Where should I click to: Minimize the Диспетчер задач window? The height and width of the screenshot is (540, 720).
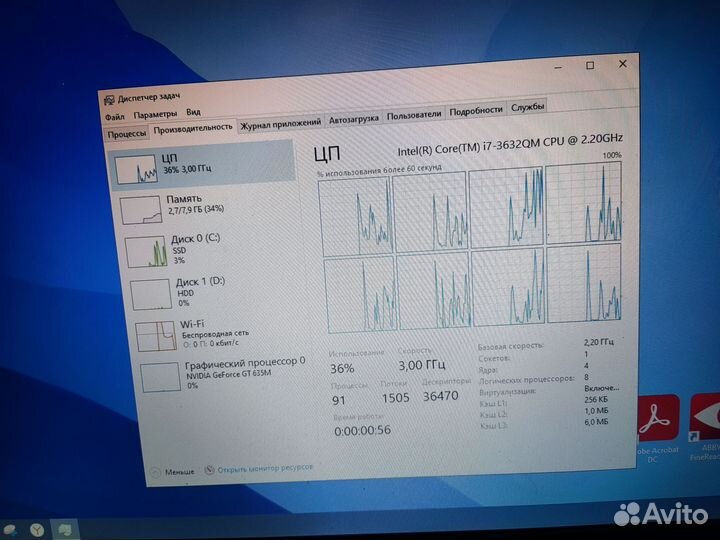tap(558, 68)
